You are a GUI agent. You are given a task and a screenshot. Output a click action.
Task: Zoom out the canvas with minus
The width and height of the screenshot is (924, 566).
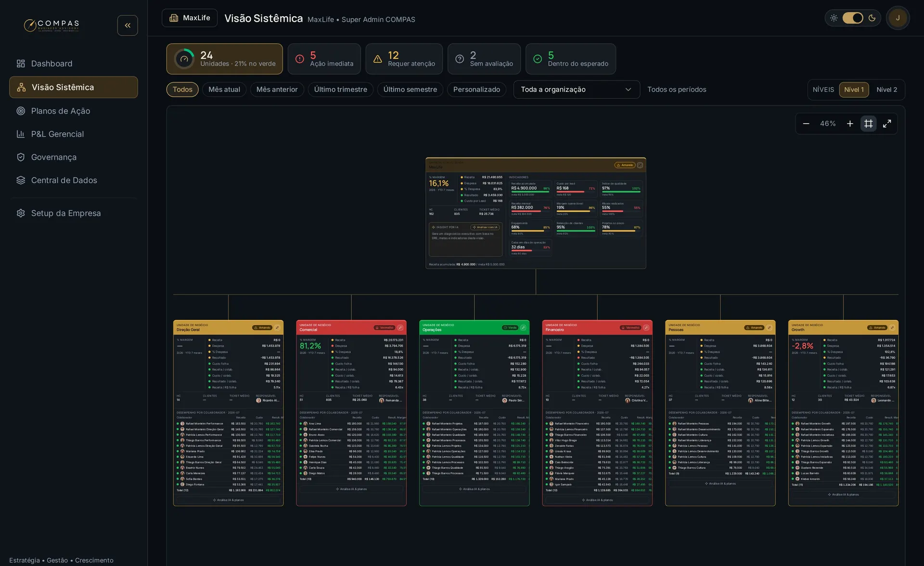tap(806, 124)
